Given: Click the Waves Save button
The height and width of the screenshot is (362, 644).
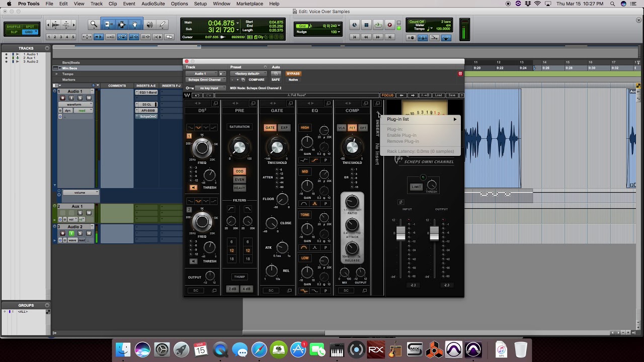Looking at the screenshot, I should [452, 96].
